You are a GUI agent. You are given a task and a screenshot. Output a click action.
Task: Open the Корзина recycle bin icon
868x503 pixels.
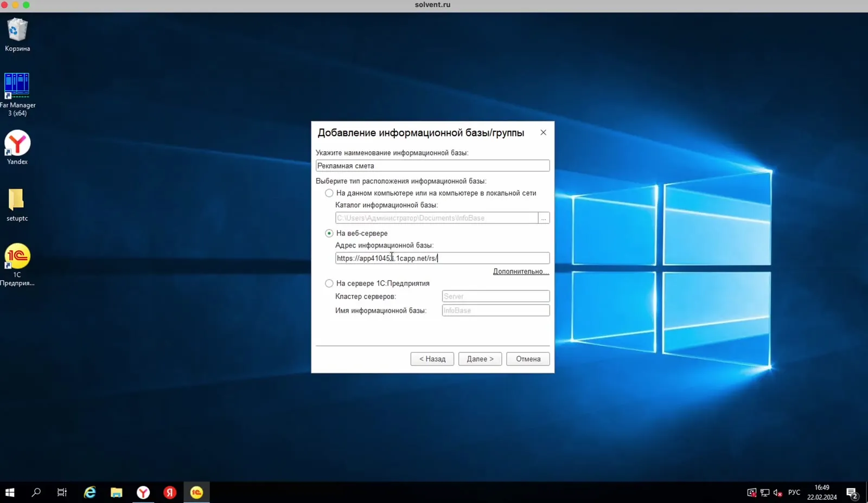tap(17, 35)
